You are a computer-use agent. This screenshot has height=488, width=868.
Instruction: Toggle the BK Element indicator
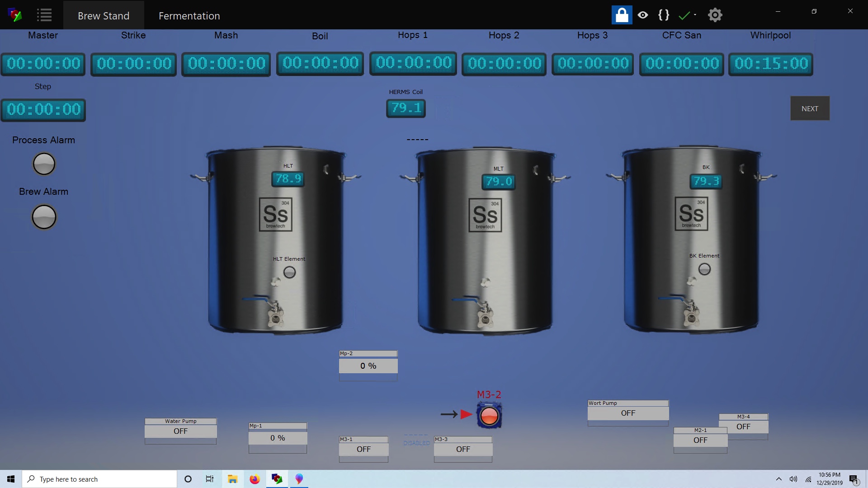[704, 269]
